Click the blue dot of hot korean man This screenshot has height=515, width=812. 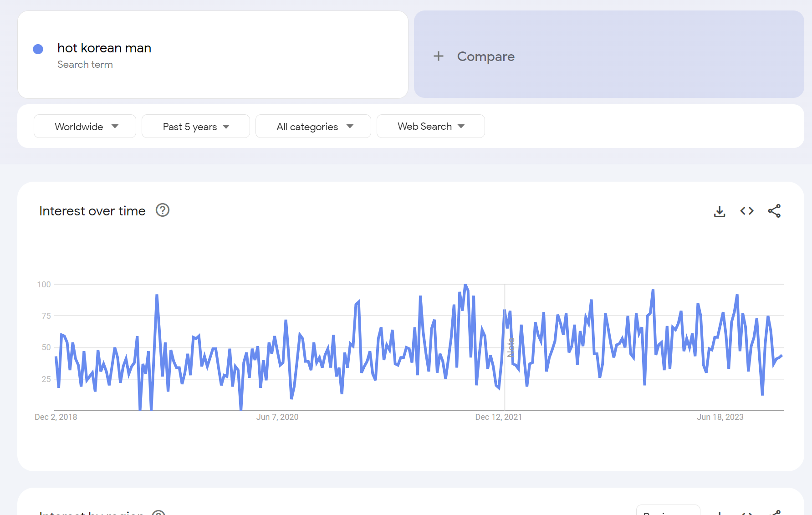click(x=38, y=49)
